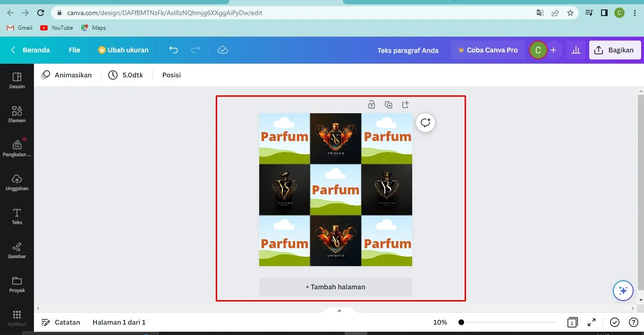The width and height of the screenshot is (644, 335).
Task: Return to Beranda home
Action: tap(31, 50)
